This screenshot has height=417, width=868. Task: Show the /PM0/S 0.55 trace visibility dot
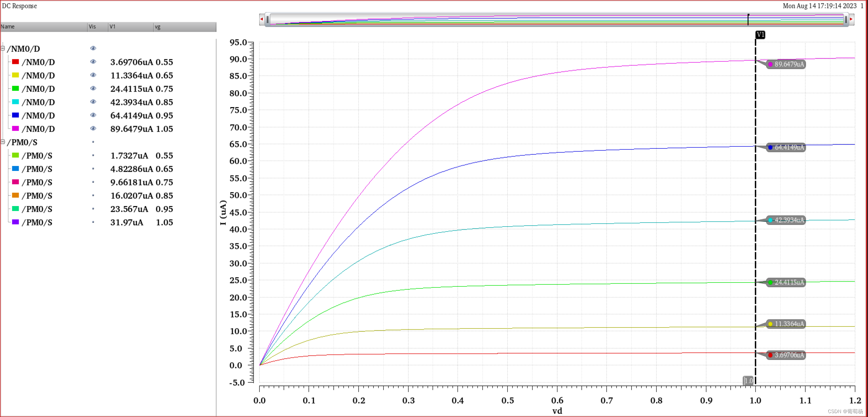click(x=93, y=155)
